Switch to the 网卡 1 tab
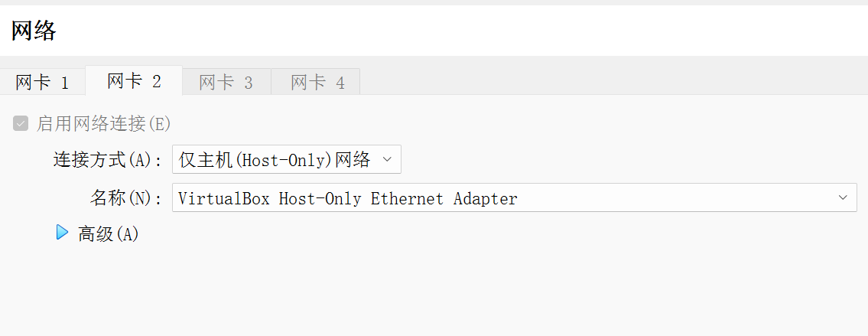 [x=42, y=82]
